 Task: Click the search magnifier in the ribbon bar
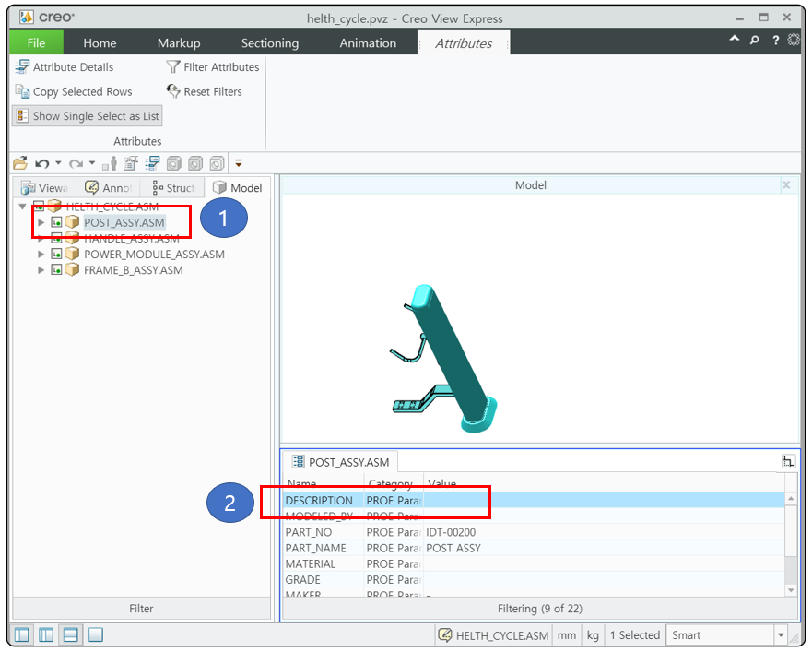pyautogui.click(x=755, y=40)
